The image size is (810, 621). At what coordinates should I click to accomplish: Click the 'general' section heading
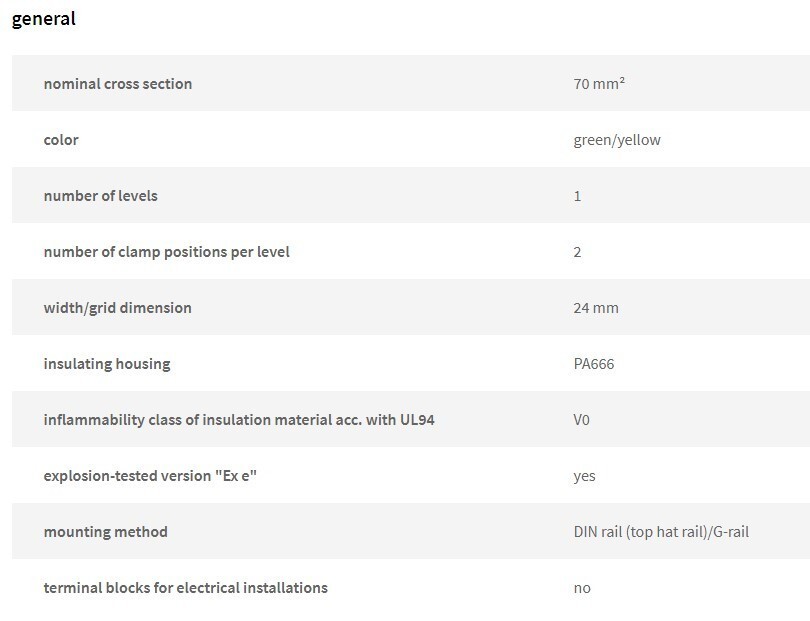[x=43, y=19]
